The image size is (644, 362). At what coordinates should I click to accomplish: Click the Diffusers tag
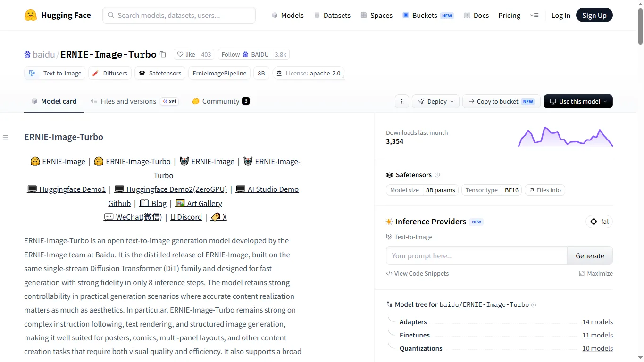109,73
